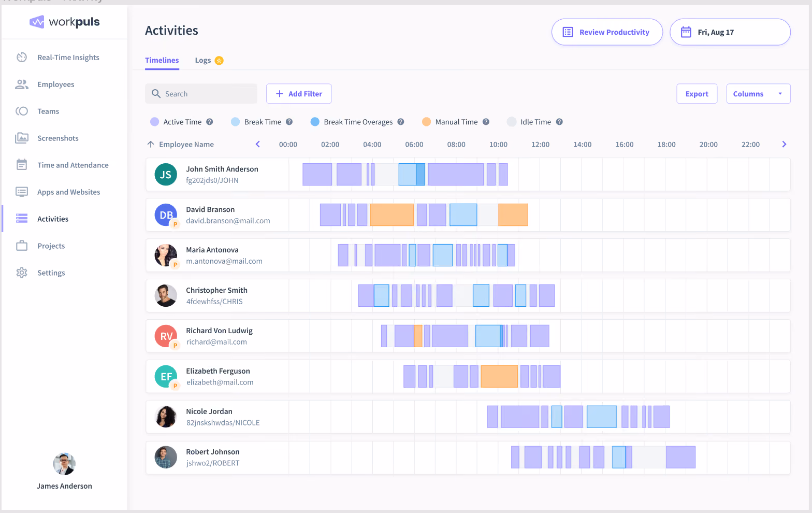
Task: Open the Fri, Aug 17 date picker
Action: click(730, 32)
